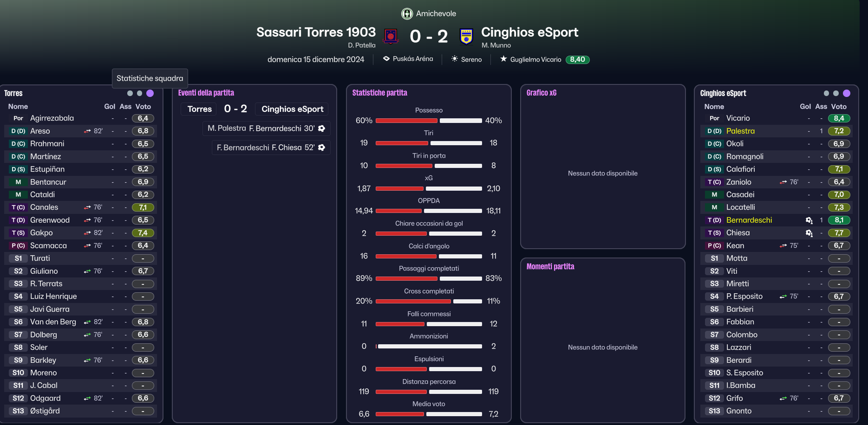Open Bernardeschi's player row in the Cinghios list
Screen dimensions: 868x425
(777, 220)
